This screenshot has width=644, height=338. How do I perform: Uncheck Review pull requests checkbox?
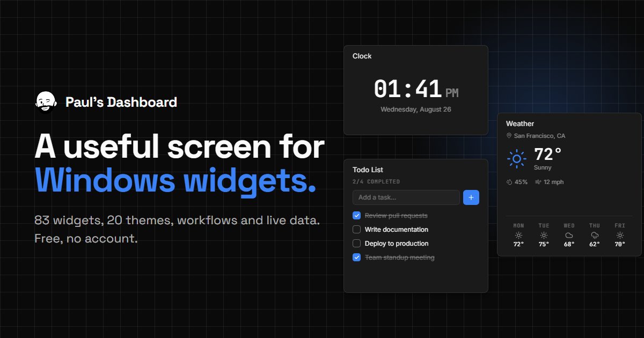pos(356,216)
